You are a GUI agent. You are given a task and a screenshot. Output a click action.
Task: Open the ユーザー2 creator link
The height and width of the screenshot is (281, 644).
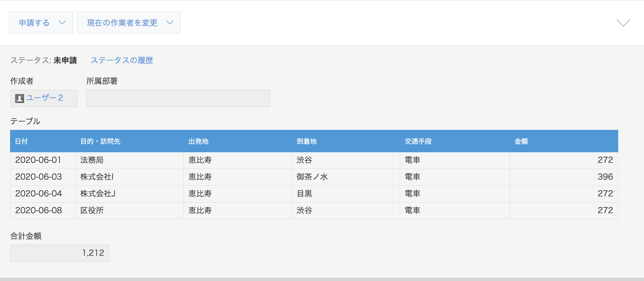pos(45,98)
